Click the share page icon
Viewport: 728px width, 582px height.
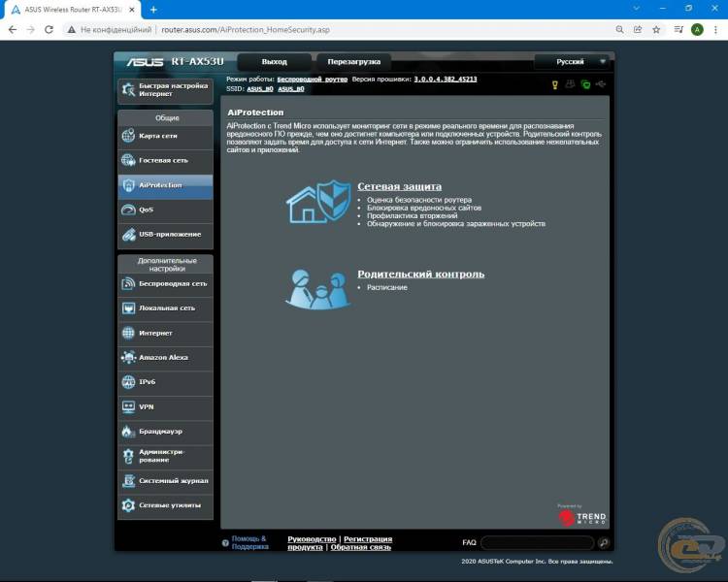point(638,30)
